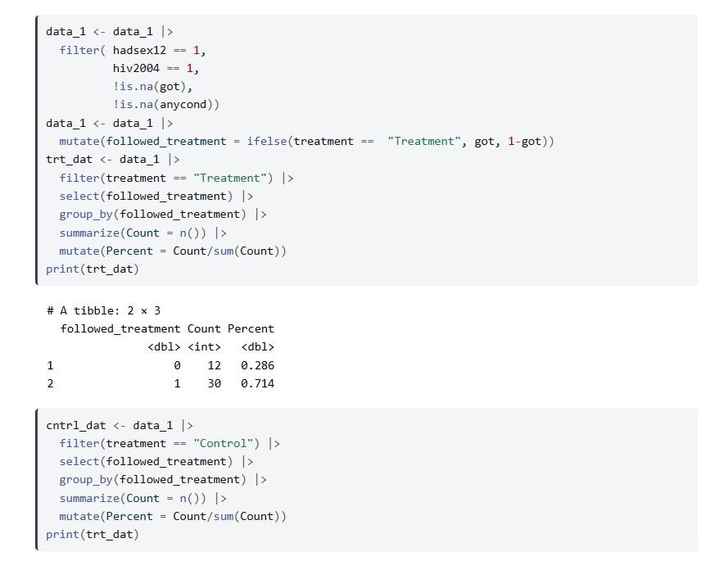728x570 pixels.
Task: Click the hiv2004 condition line
Action: [156, 68]
